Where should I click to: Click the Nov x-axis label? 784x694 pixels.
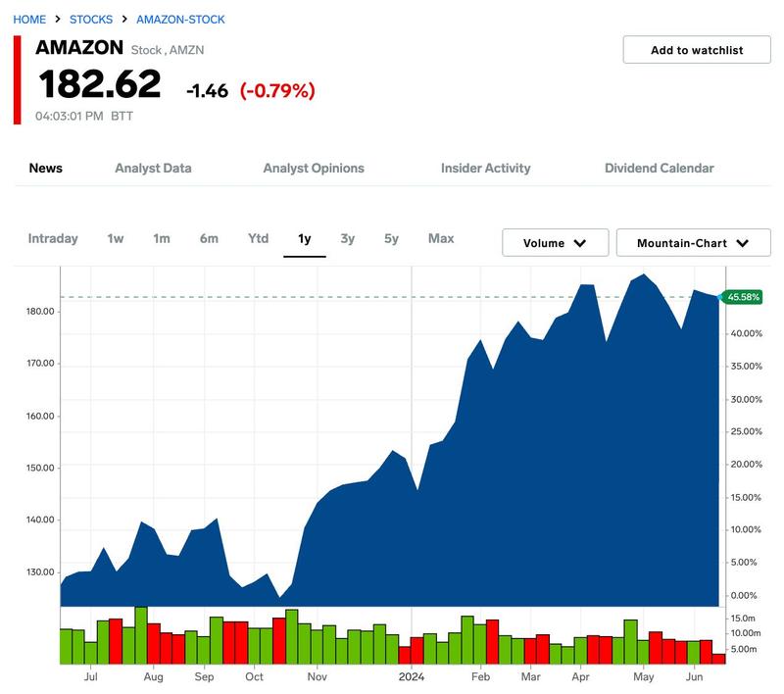click(x=317, y=676)
